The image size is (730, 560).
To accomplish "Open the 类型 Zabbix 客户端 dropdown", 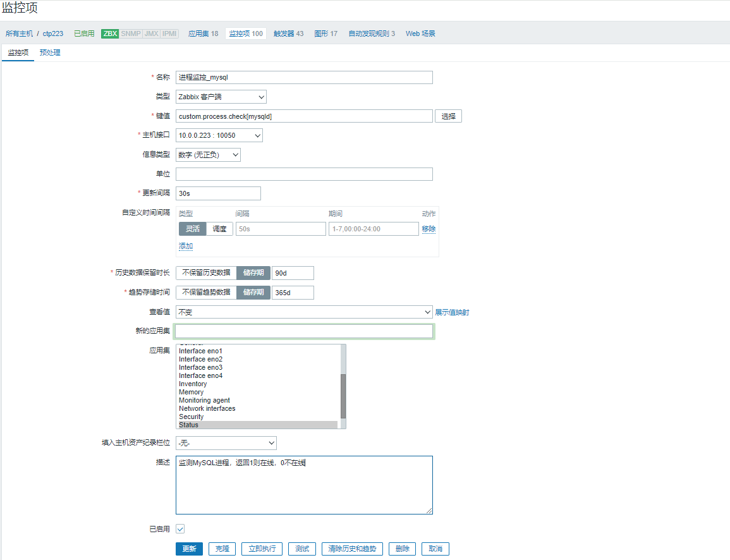I will tap(221, 97).
